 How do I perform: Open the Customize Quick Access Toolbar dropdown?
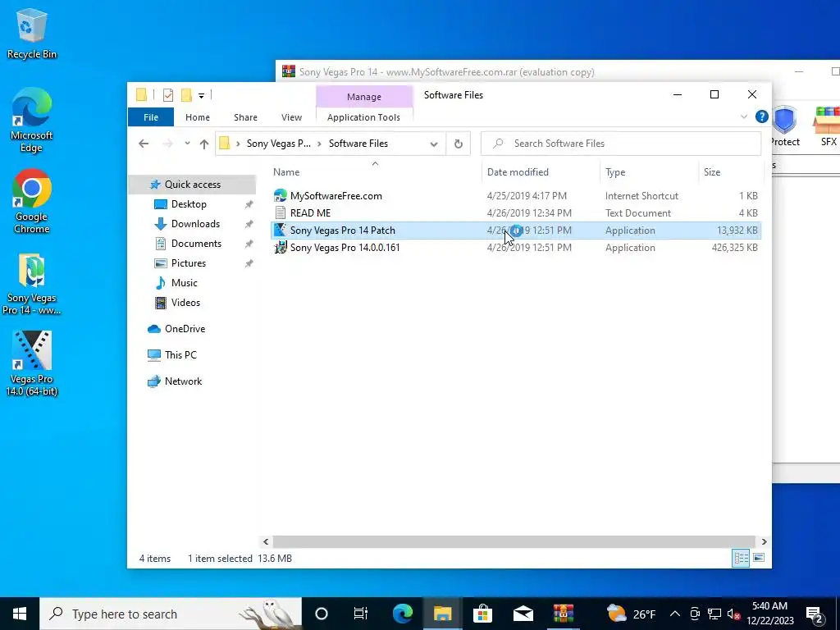point(202,96)
